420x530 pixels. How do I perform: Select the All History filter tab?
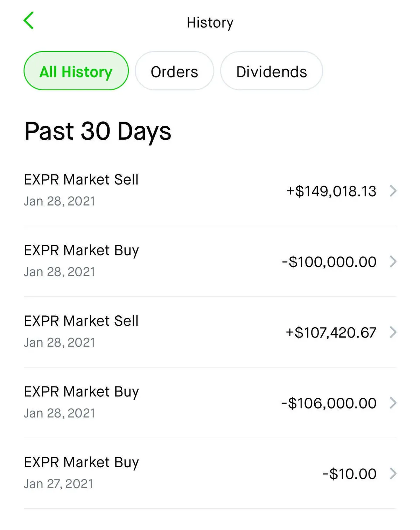76,71
